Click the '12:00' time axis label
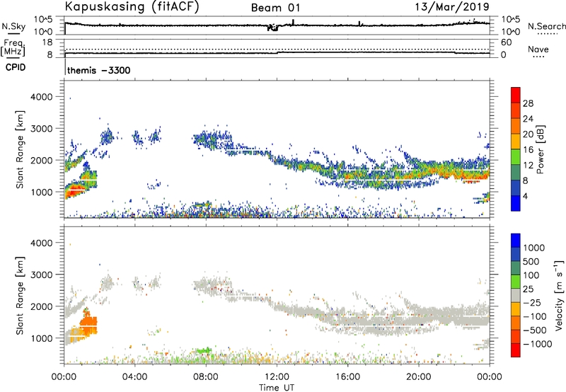 [277, 377]
